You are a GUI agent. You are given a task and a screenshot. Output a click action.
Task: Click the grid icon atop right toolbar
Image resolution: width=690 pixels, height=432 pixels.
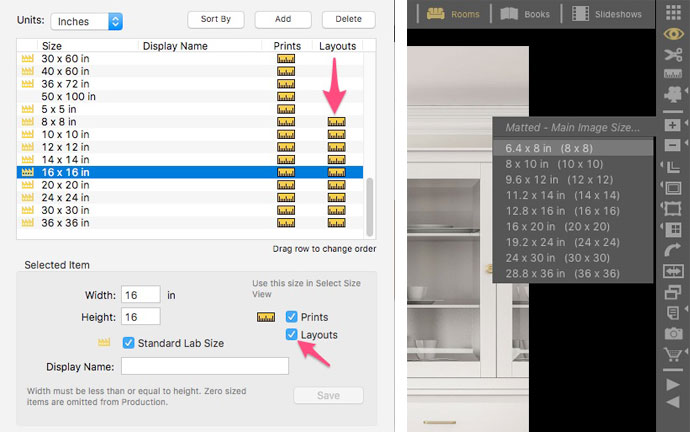click(673, 13)
